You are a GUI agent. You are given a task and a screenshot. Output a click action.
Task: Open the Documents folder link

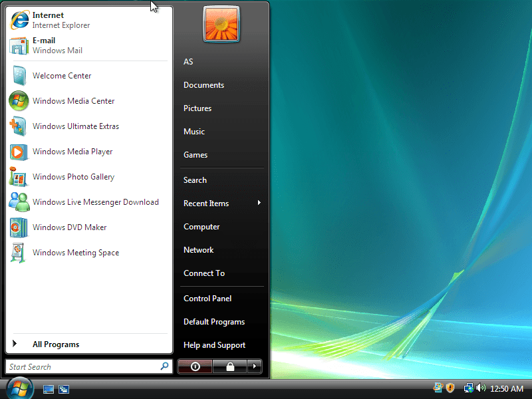click(203, 85)
